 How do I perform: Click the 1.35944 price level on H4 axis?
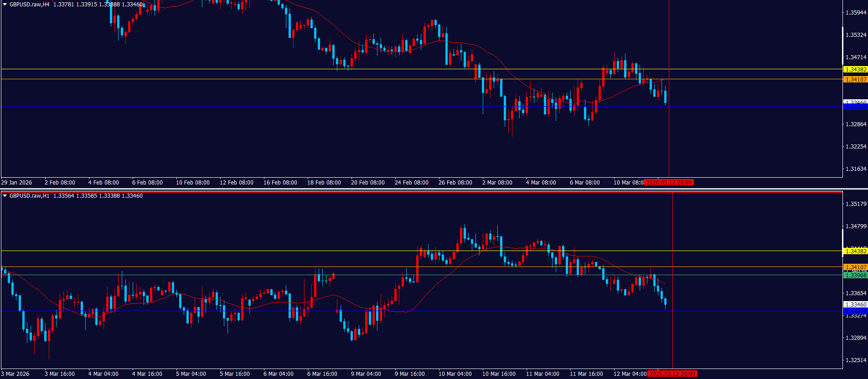click(x=856, y=13)
